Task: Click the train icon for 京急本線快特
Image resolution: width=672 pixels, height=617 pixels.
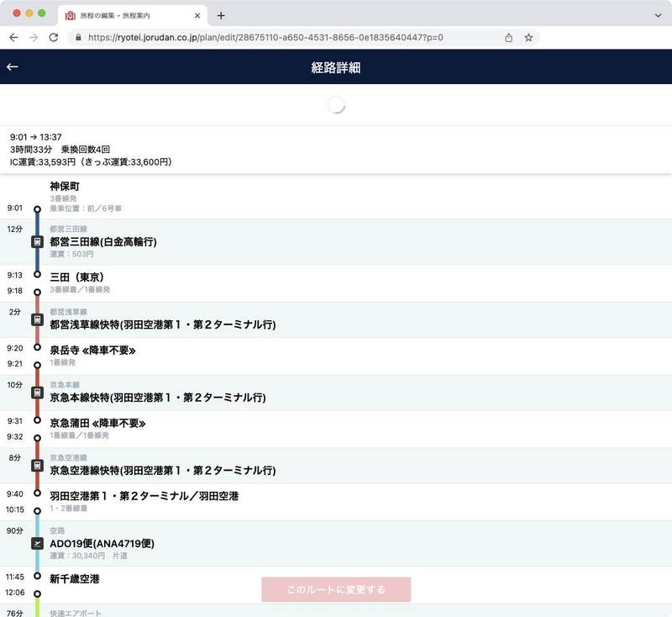Action: click(x=37, y=393)
